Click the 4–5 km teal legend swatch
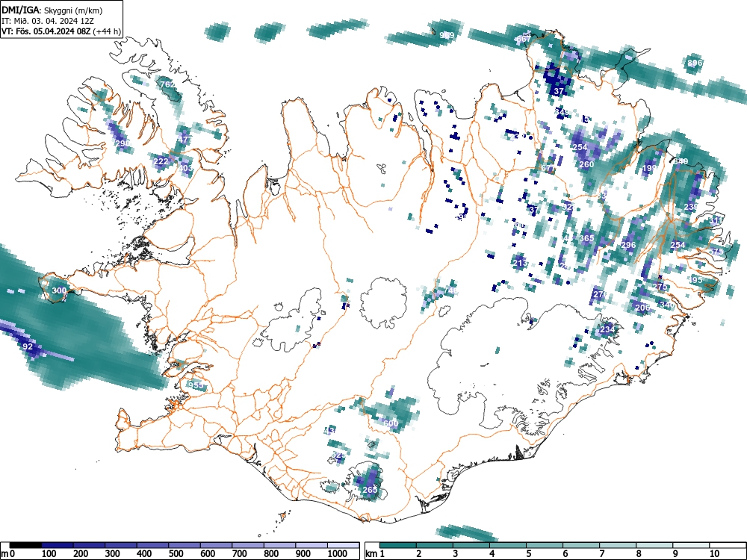Viewport: 747px width, 560px height. (508, 545)
